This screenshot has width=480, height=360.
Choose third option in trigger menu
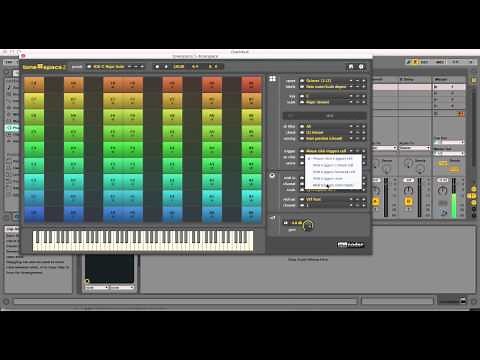pos(333,172)
